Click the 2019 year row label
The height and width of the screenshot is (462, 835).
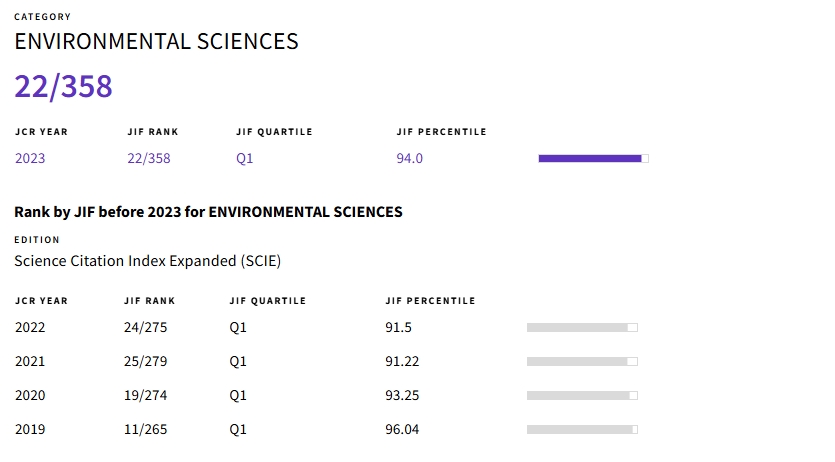click(x=30, y=430)
